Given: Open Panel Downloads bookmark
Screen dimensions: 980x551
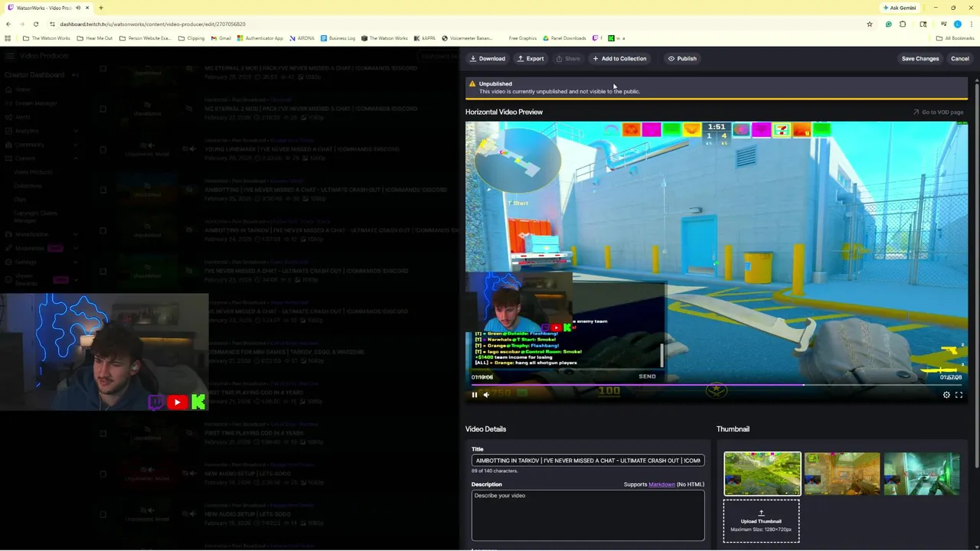Looking at the screenshot, I should pyautogui.click(x=563, y=38).
